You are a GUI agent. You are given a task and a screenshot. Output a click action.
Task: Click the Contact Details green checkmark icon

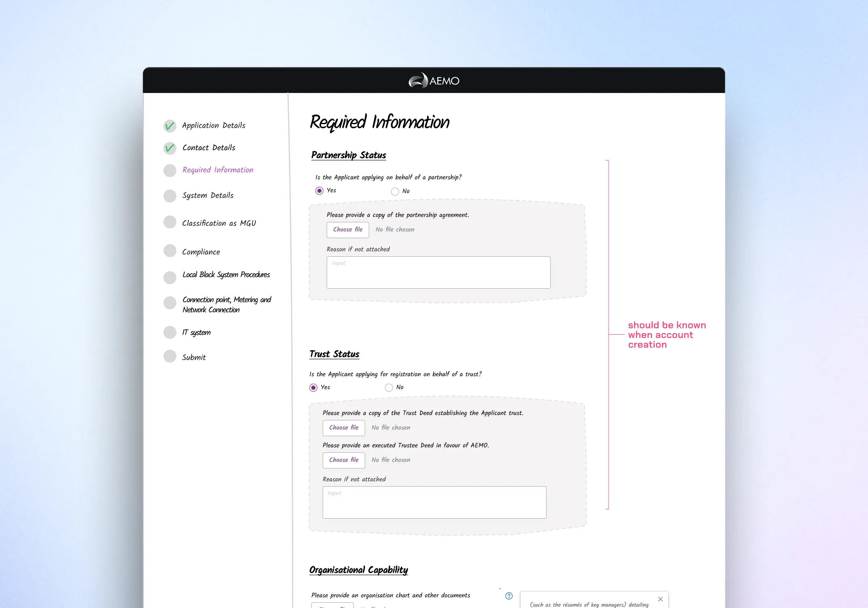170,148
